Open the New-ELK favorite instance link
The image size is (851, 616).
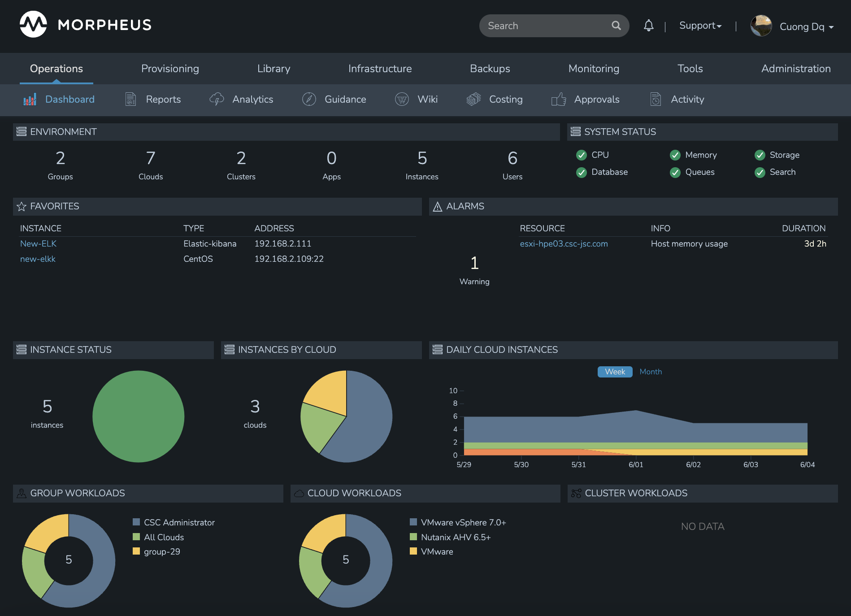(38, 243)
